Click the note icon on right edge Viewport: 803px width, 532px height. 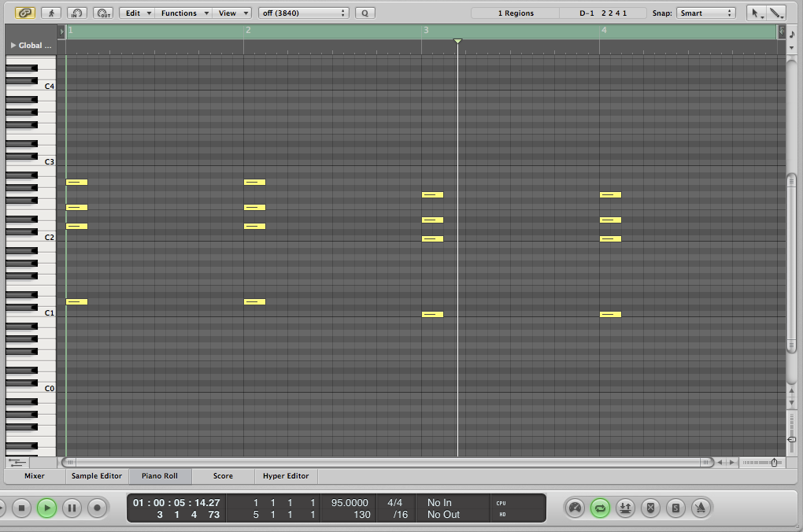[x=792, y=35]
